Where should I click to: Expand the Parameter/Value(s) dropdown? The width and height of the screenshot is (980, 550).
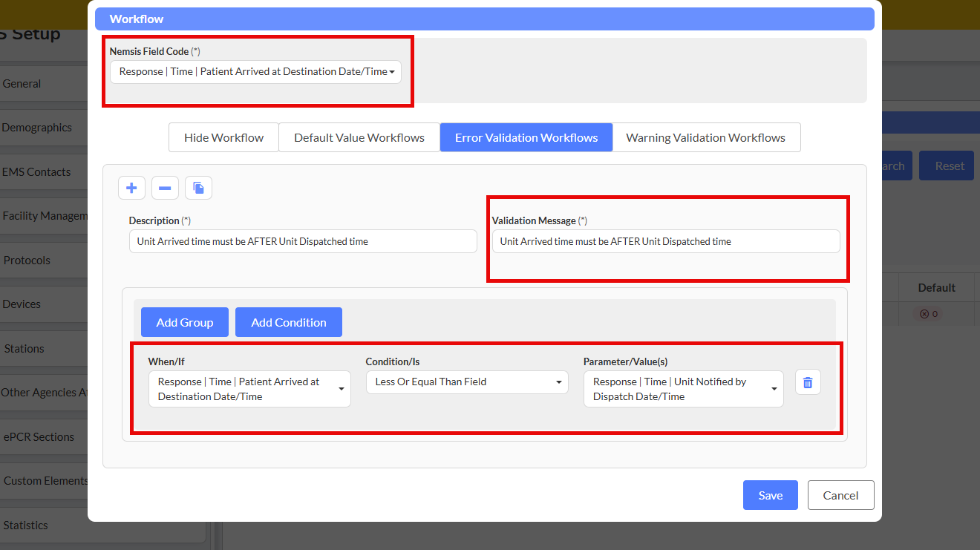(x=683, y=389)
